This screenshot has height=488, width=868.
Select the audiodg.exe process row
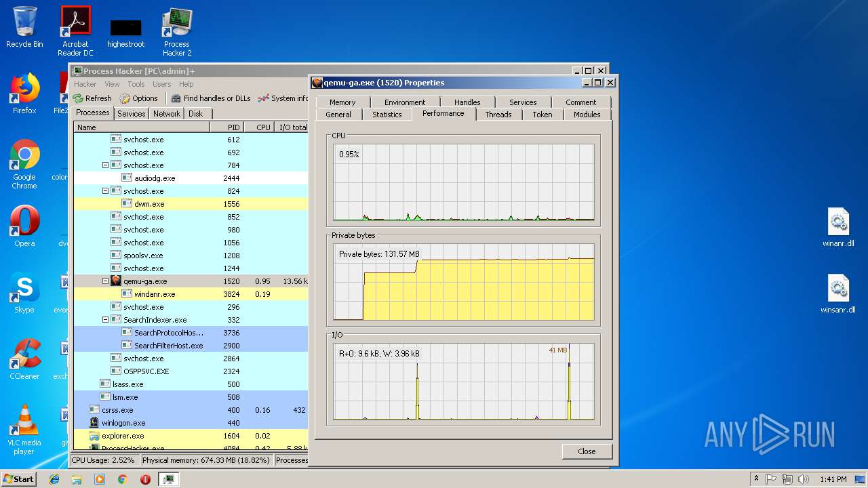point(191,178)
